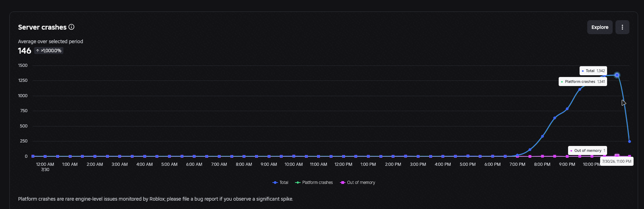Click the Total tooltip showing 1,342

pos(593,71)
